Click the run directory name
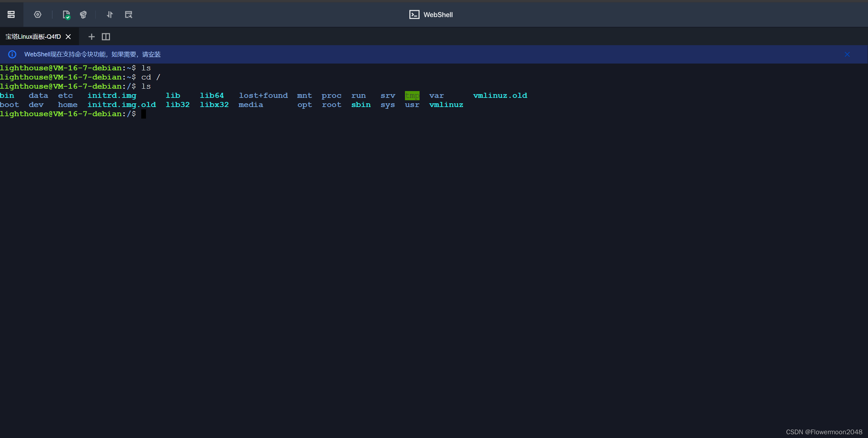The image size is (868, 438). pyautogui.click(x=358, y=95)
